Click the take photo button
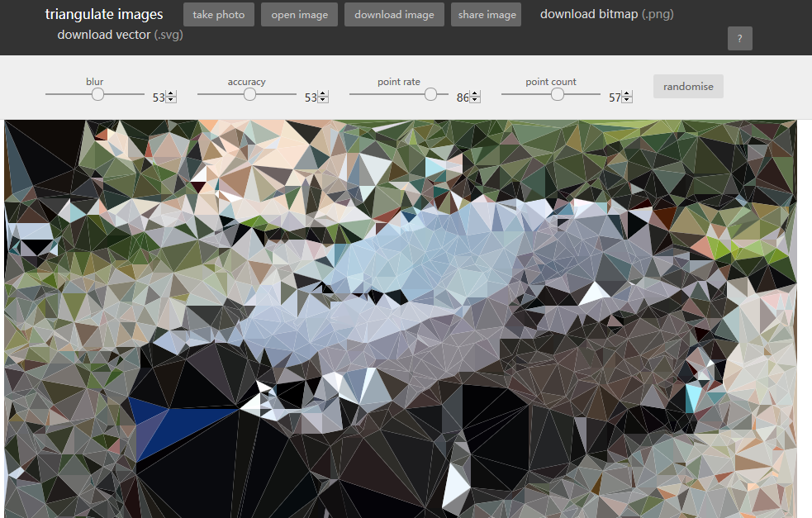 (x=218, y=14)
